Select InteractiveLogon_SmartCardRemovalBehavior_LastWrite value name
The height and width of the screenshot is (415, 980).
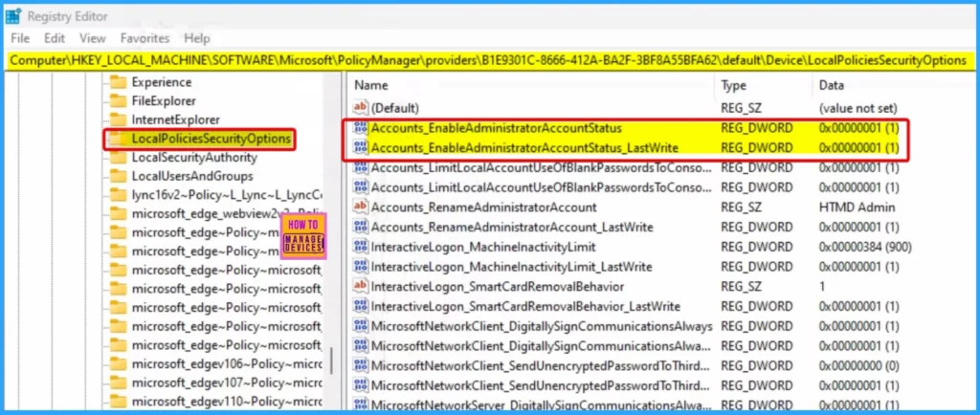(525, 306)
